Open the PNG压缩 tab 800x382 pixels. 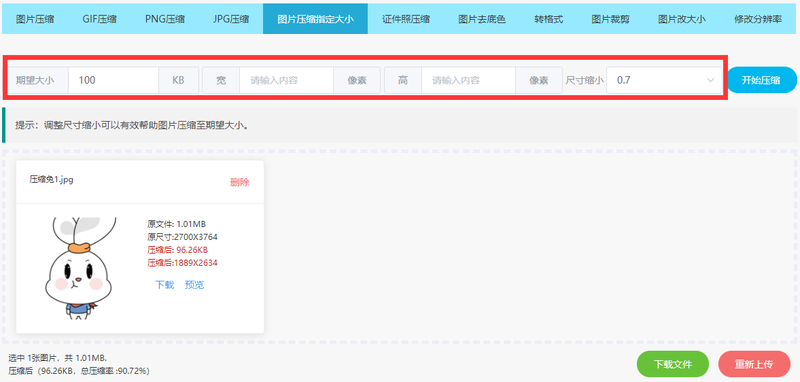pos(165,19)
